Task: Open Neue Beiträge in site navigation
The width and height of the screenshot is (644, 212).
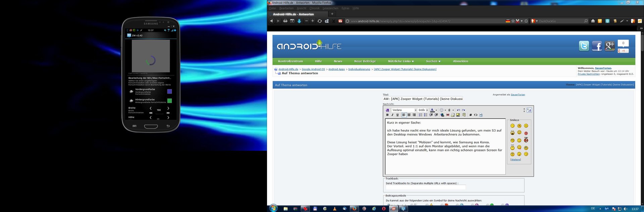Action: pos(365,61)
